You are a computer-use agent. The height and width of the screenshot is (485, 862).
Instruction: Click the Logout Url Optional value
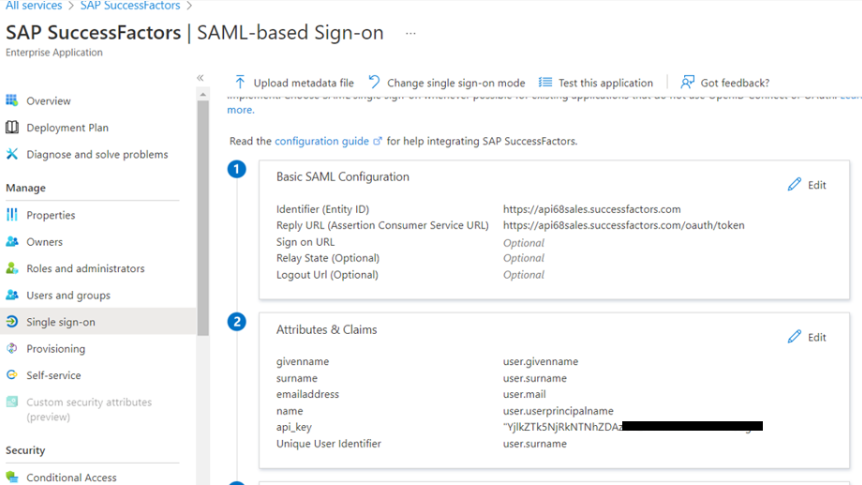pyautogui.click(x=523, y=274)
